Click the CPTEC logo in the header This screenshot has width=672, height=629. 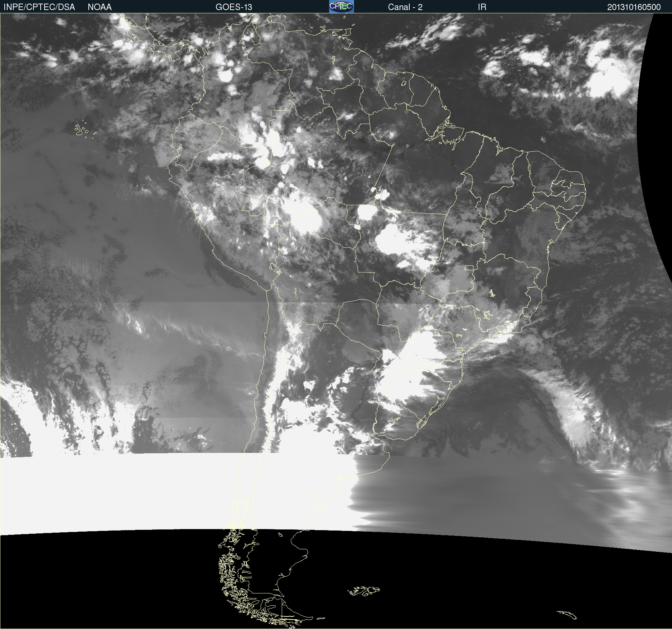341,6
